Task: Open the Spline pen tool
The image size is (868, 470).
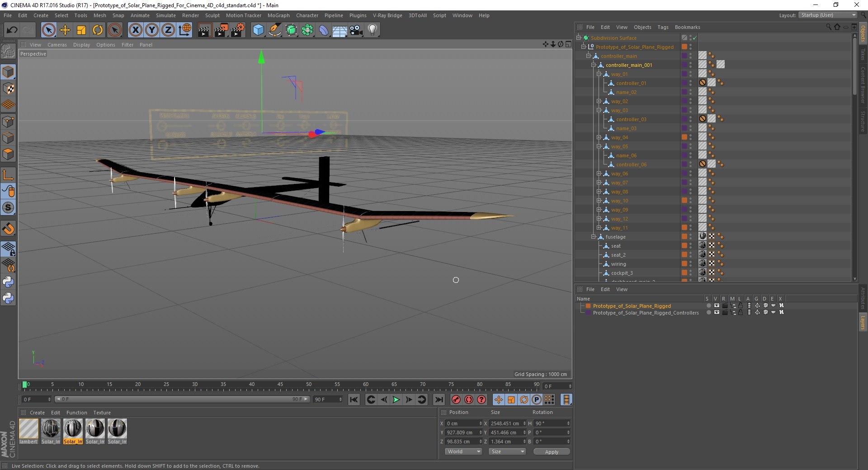Action: pos(274,30)
